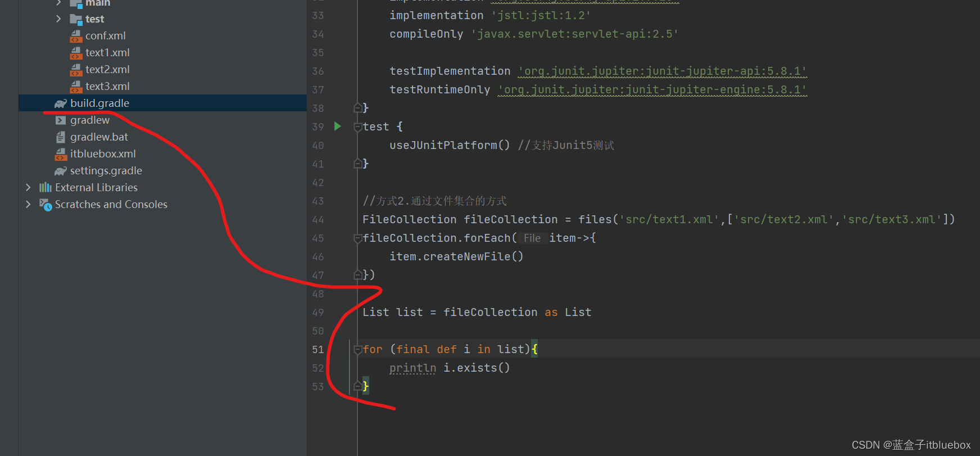Click the text2.xml file icon
The height and width of the screenshot is (456, 980).
76,70
